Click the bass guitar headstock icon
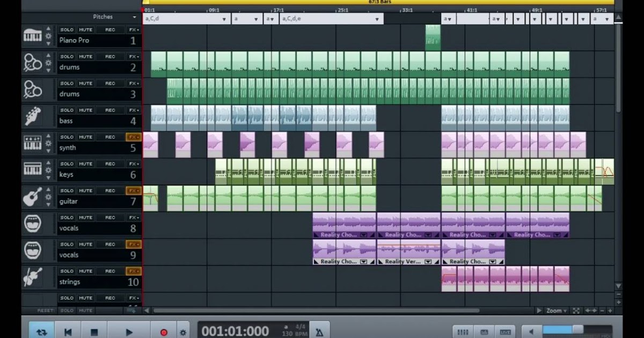Image resolution: width=644 pixels, height=338 pixels. 33,117
